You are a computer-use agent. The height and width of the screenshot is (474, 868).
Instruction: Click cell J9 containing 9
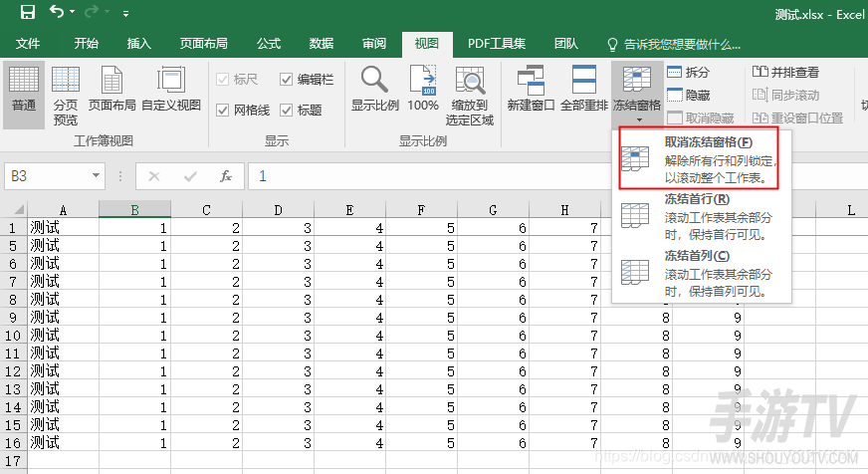coord(709,318)
